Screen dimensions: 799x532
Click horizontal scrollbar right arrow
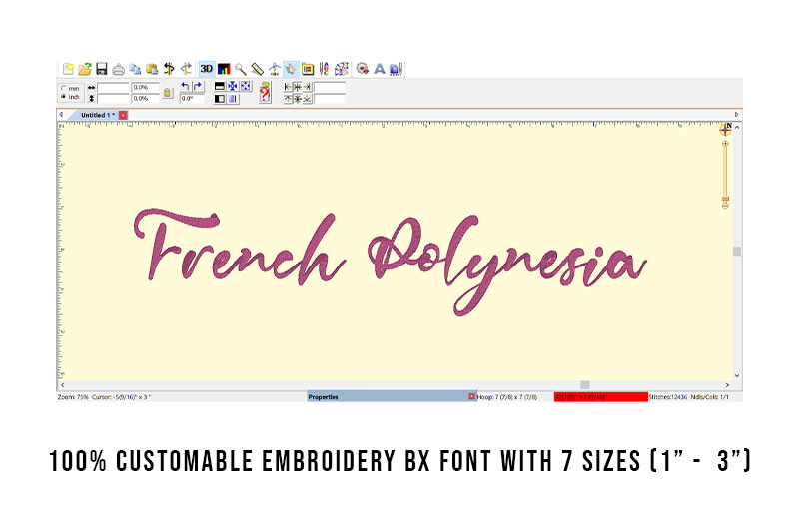tap(727, 385)
